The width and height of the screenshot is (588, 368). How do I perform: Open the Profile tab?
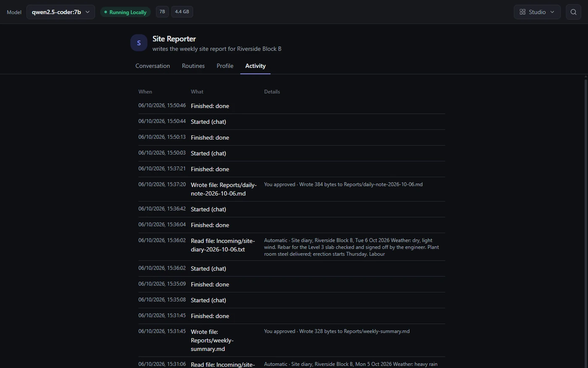[225, 66]
